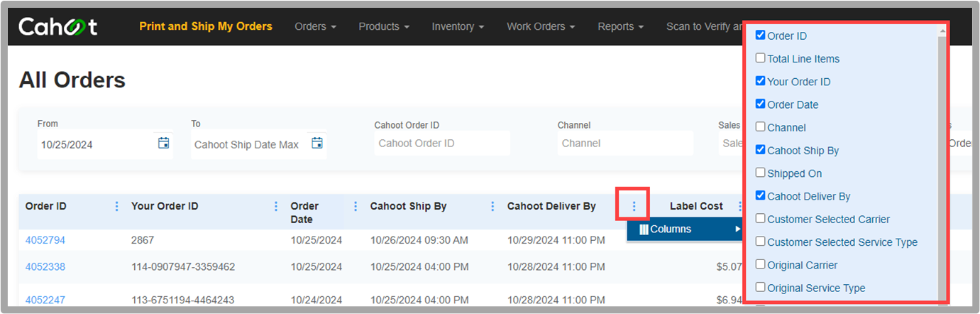Click the Cahoot logo
Screen dimensions: 980x314
[x=58, y=27]
